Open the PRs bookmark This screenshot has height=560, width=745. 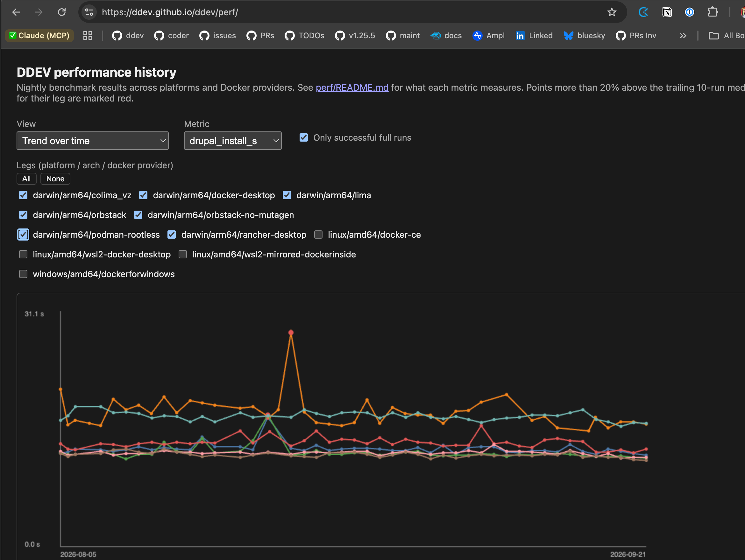coord(260,35)
